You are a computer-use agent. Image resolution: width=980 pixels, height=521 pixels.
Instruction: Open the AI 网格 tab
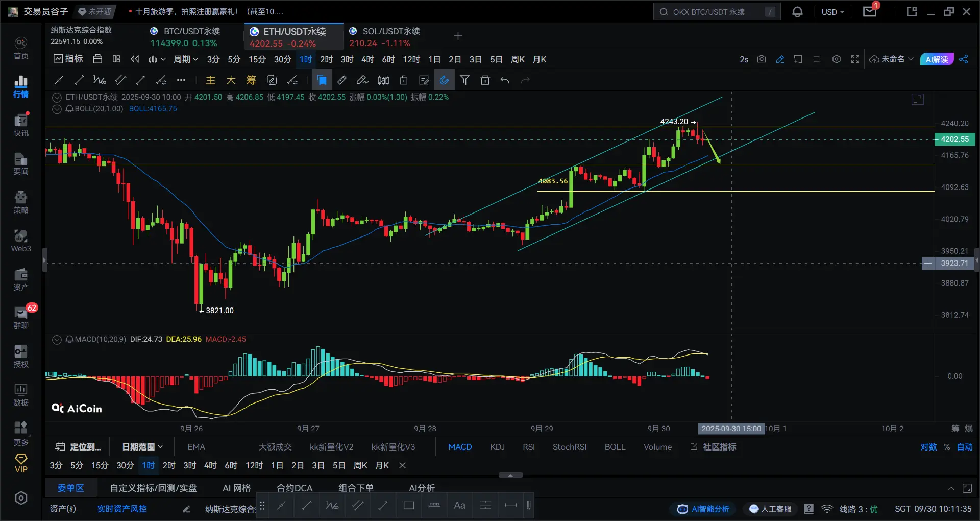(237, 488)
